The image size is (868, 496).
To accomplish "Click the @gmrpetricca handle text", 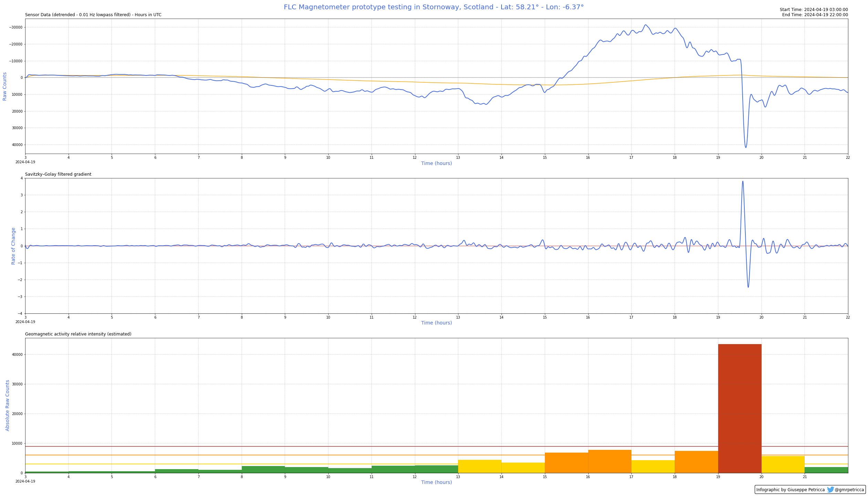I will tap(849, 490).
